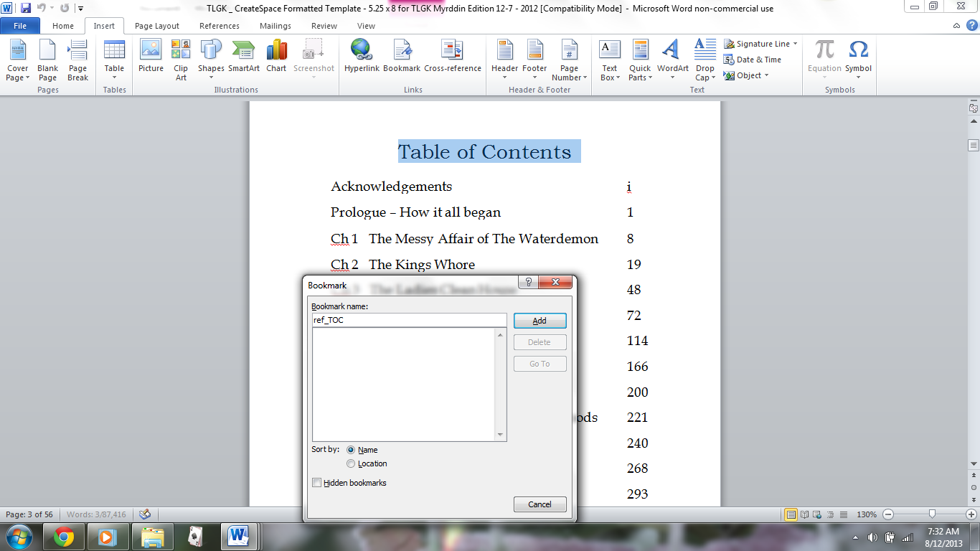This screenshot has height=551, width=980.
Task: Open the References tab
Action: [x=220, y=26]
